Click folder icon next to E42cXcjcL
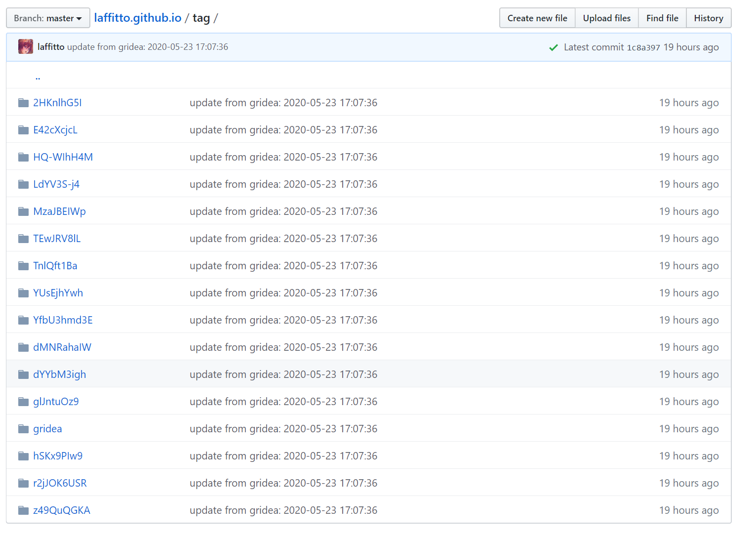This screenshot has height=538, width=756. [x=23, y=130]
